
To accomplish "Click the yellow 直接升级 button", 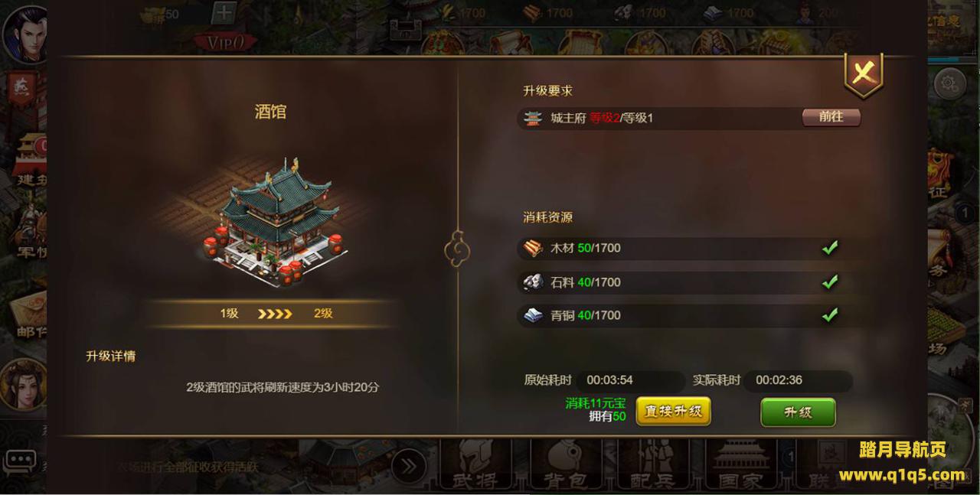I will (673, 411).
